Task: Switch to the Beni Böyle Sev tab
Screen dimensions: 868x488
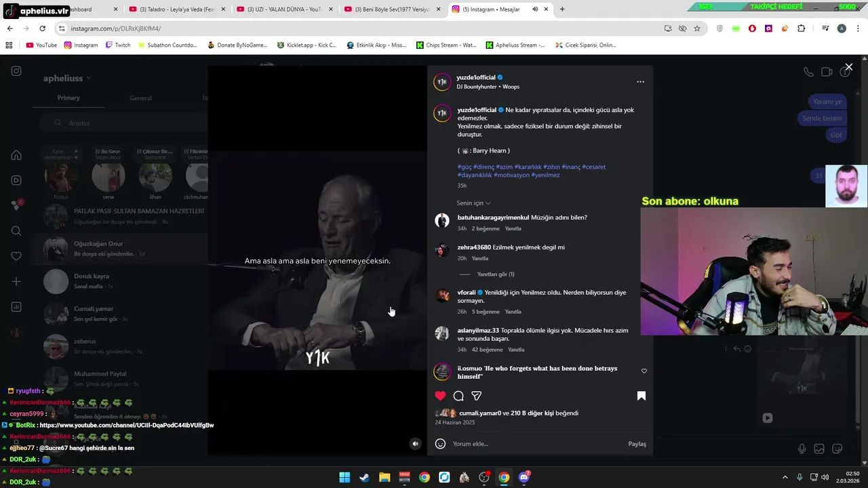Action: pos(392,9)
